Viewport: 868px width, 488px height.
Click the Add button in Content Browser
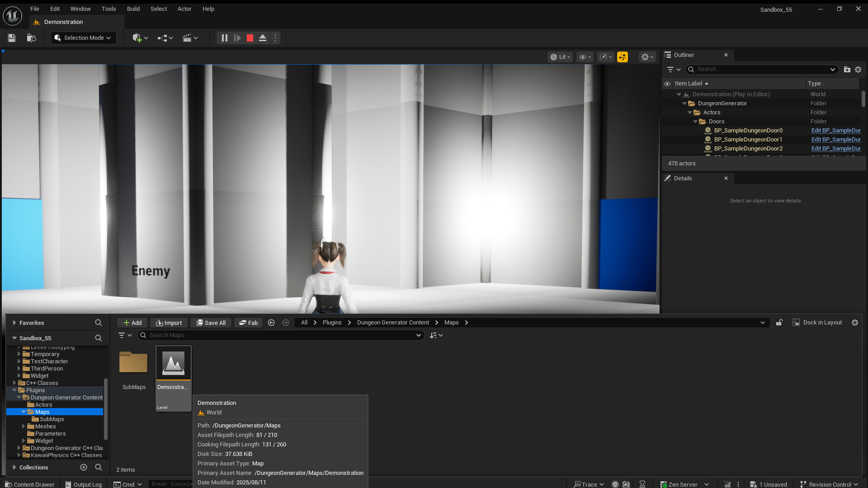tap(132, 323)
